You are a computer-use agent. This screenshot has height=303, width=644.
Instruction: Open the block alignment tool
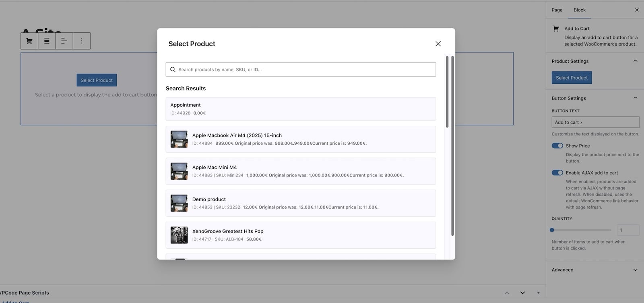pyautogui.click(x=47, y=41)
